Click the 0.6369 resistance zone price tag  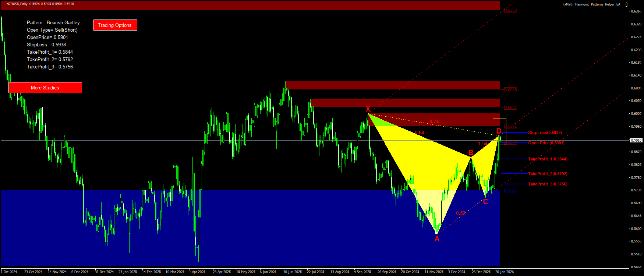pos(511,10)
